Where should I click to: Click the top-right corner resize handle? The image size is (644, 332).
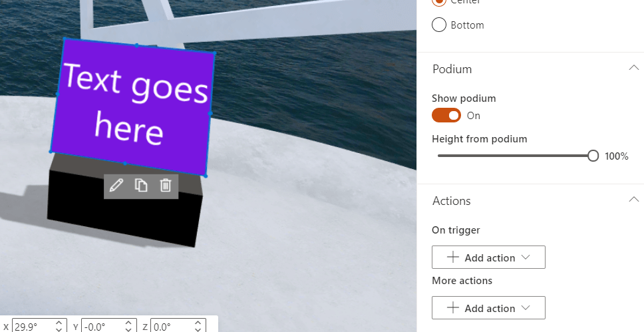click(x=214, y=53)
